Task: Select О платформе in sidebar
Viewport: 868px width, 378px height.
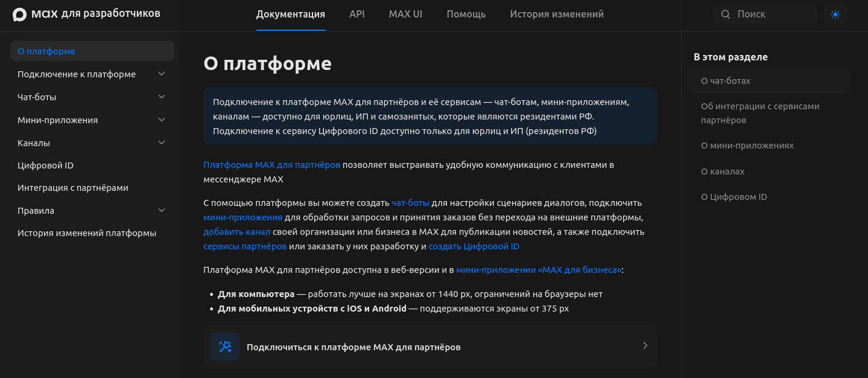Action: pyautogui.click(x=92, y=51)
